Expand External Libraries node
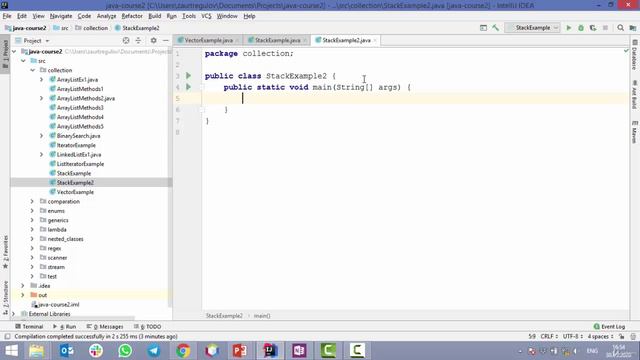The image size is (640, 360). (x=13, y=314)
